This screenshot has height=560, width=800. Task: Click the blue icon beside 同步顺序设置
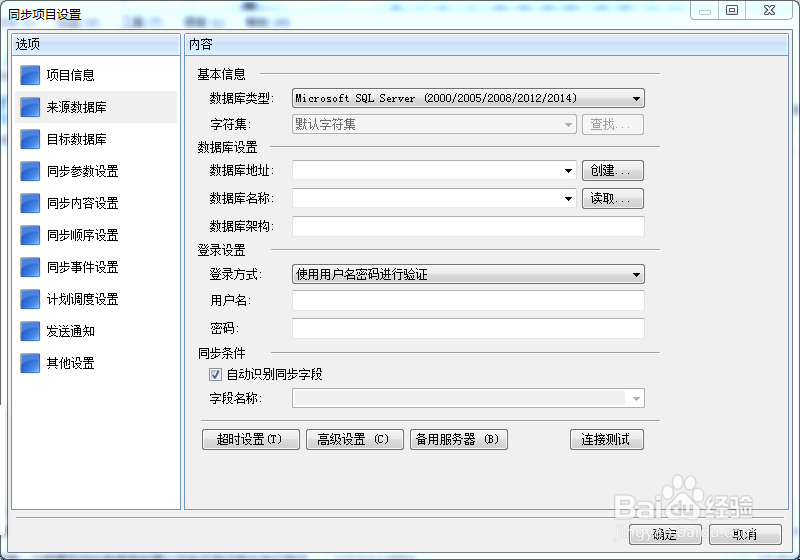(x=30, y=235)
